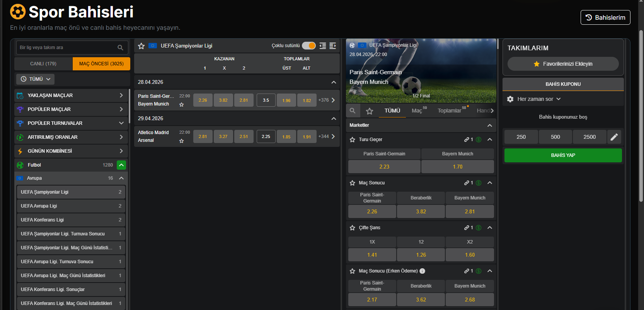Favorite the UEFA Şampiyonlar Ligi header star
The width and height of the screenshot is (644, 310).
click(141, 46)
